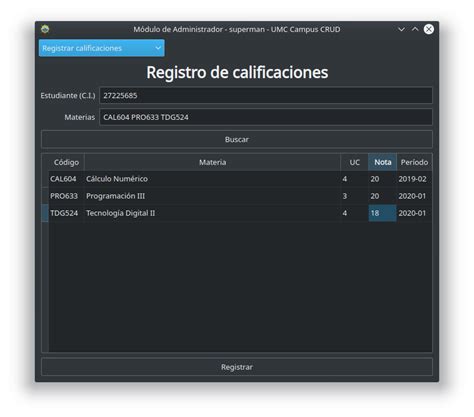Click the 2019-02 period cell
This screenshot has height=417, width=474.
click(414, 179)
